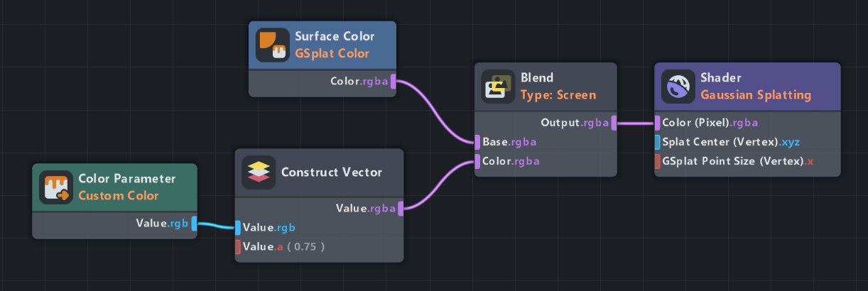
Task: Click the GSplat Point Size (Vertex).x port
Action: click(x=658, y=161)
